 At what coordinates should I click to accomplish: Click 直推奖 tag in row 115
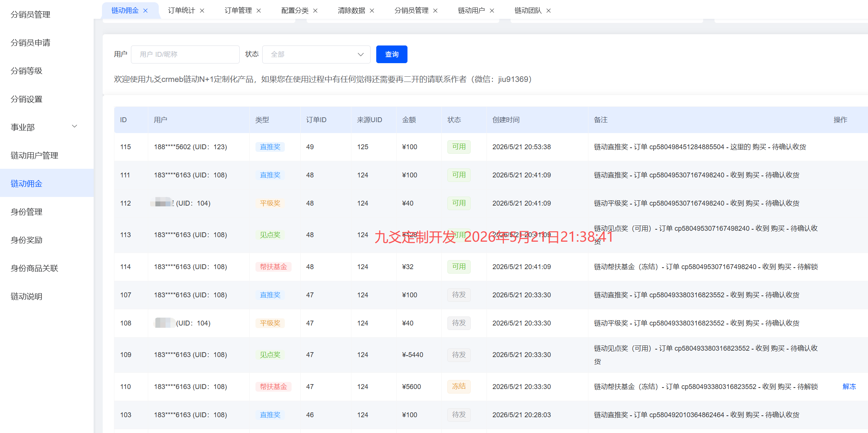[x=270, y=147]
